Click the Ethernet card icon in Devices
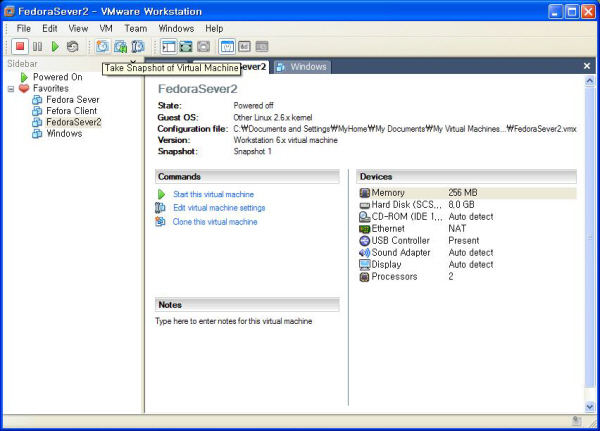This screenshot has height=431, width=600. 365,229
